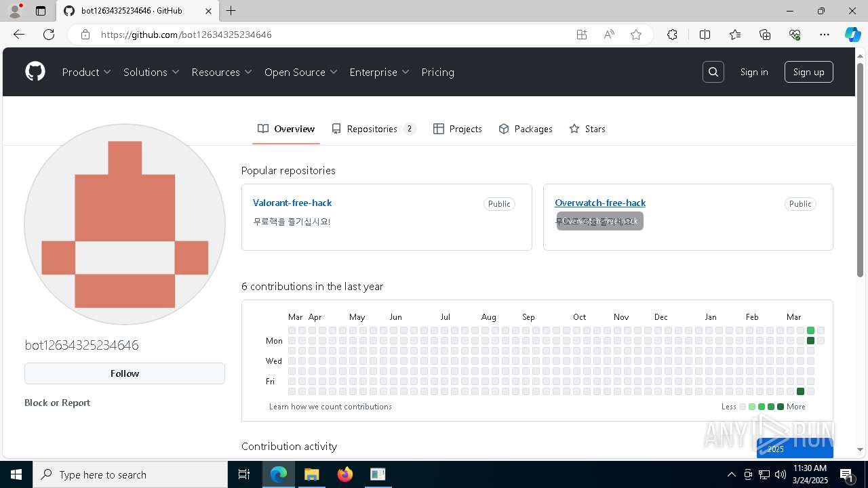Expand the Solutions menu
This screenshot has height=488, width=868.
tap(151, 72)
